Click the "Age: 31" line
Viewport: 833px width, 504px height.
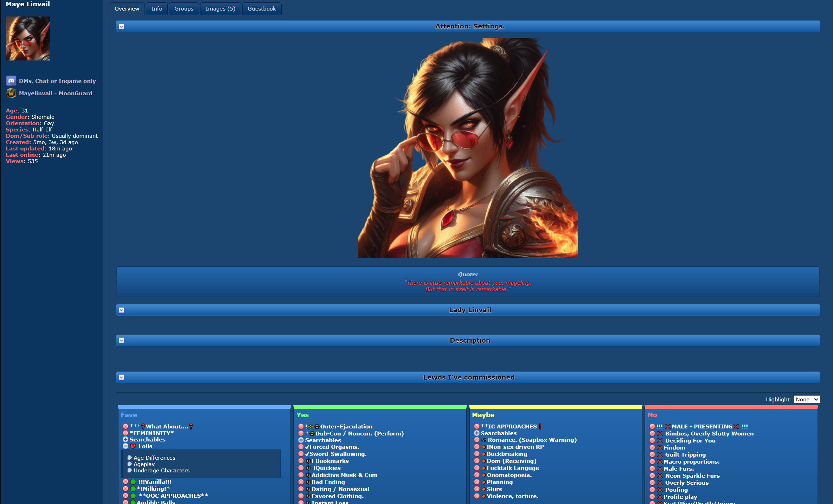click(x=17, y=111)
